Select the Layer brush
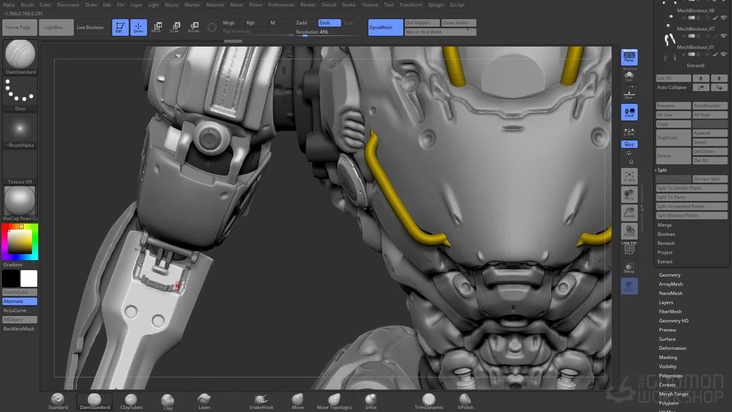Viewport: 732px width, 412px height. click(x=204, y=401)
